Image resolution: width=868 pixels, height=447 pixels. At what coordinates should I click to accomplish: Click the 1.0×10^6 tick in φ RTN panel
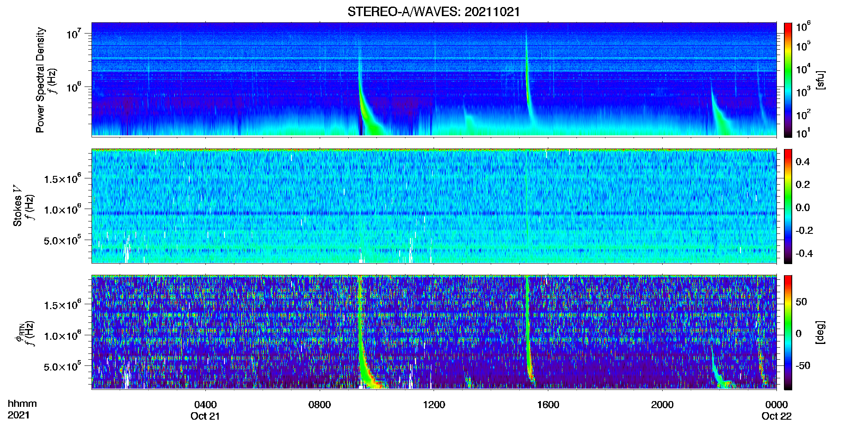click(63, 335)
